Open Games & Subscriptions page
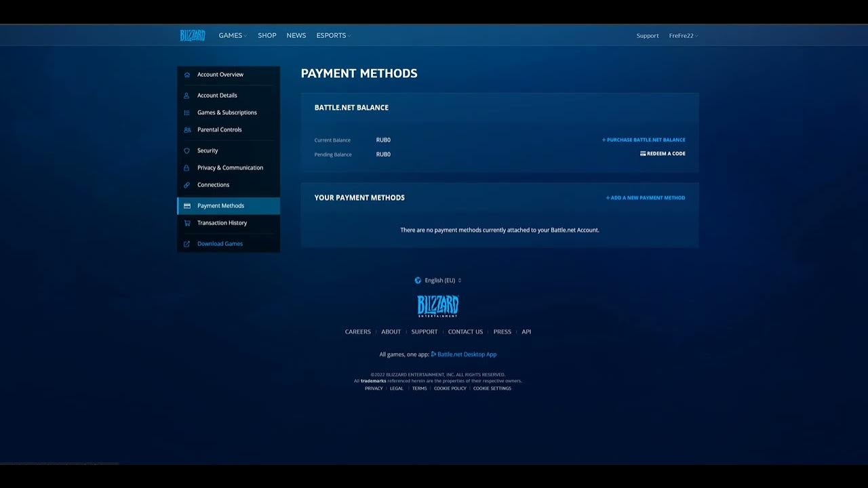Image resolution: width=868 pixels, height=488 pixels. (229, 113)
